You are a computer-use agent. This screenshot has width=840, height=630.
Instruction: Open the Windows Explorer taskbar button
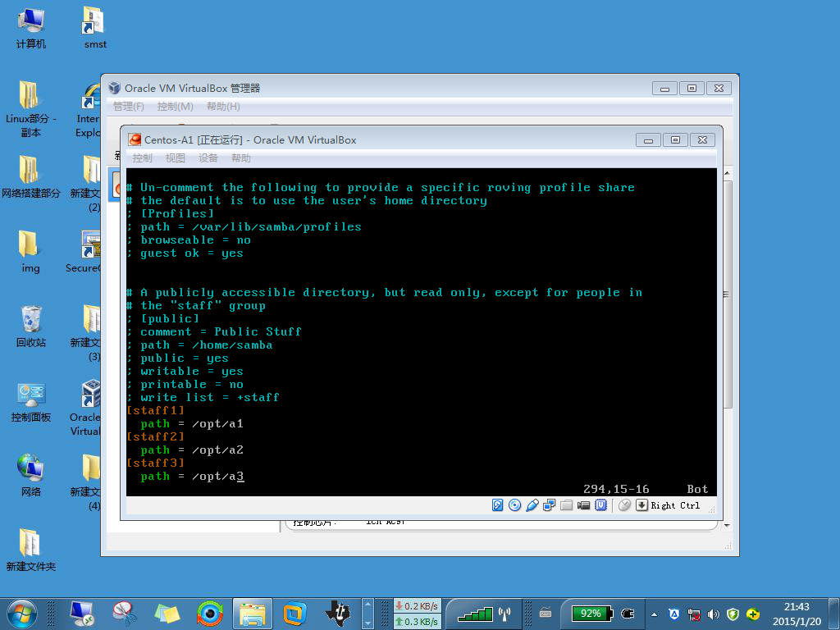point(253,614)
